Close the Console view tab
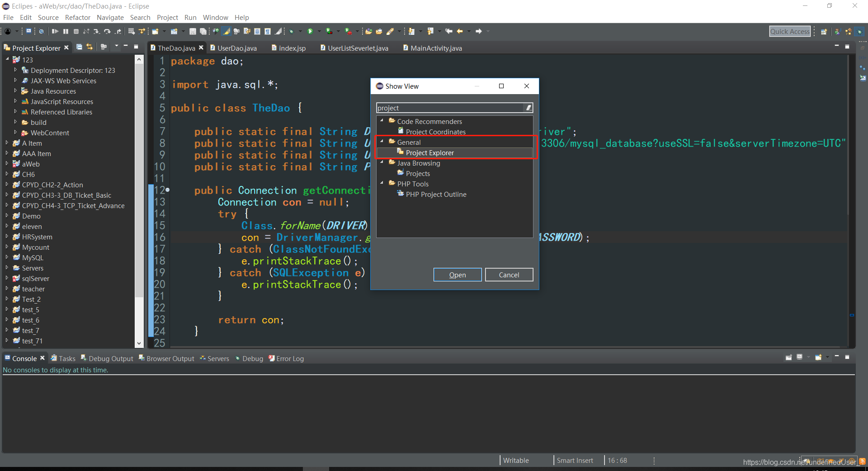This screenshot has height=471, width=868. (x=42, y=358)
